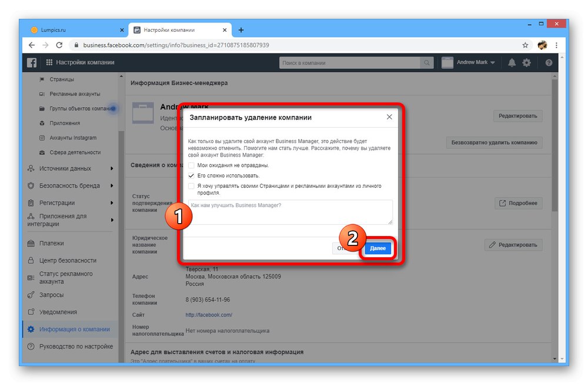588x385 pixels.
Task: Close the Настройки компании tab
Action: pos(225,30)
